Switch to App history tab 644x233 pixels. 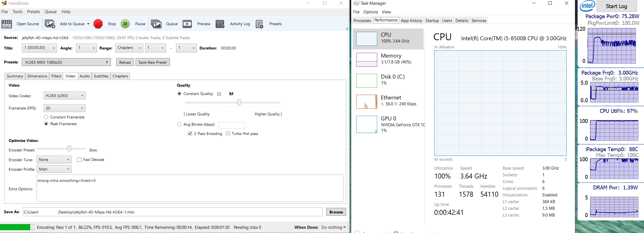[412, 21]
